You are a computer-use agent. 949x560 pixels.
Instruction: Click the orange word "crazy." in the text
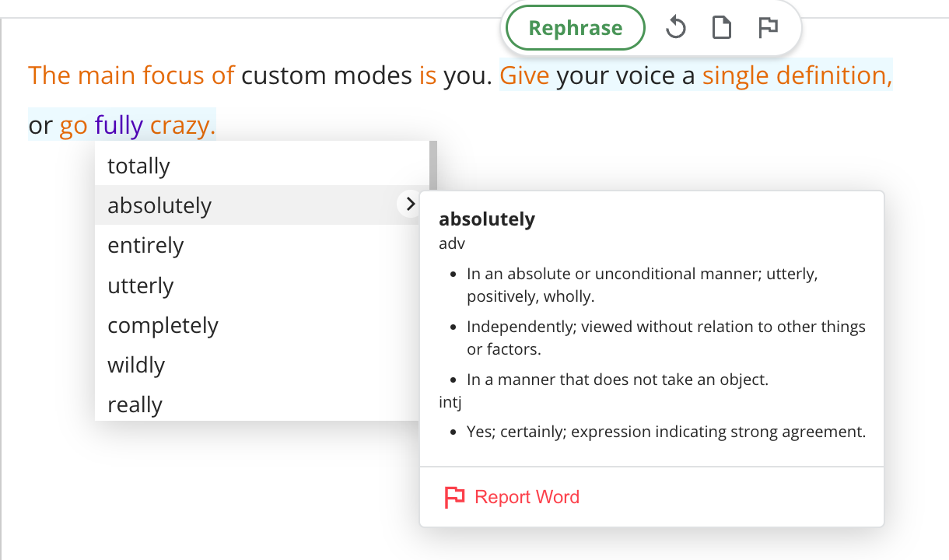tap(183, 125)
